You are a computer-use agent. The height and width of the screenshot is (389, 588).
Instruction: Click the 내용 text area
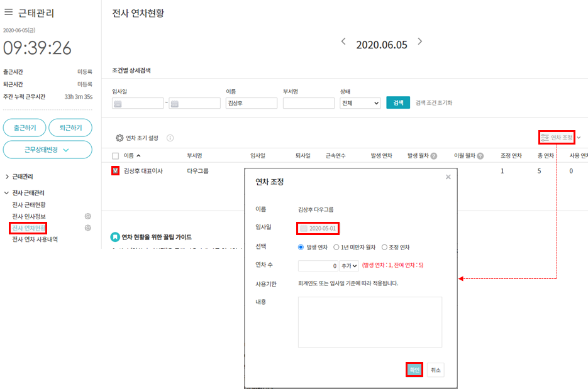pyautogui.click(x=370, y=322)
